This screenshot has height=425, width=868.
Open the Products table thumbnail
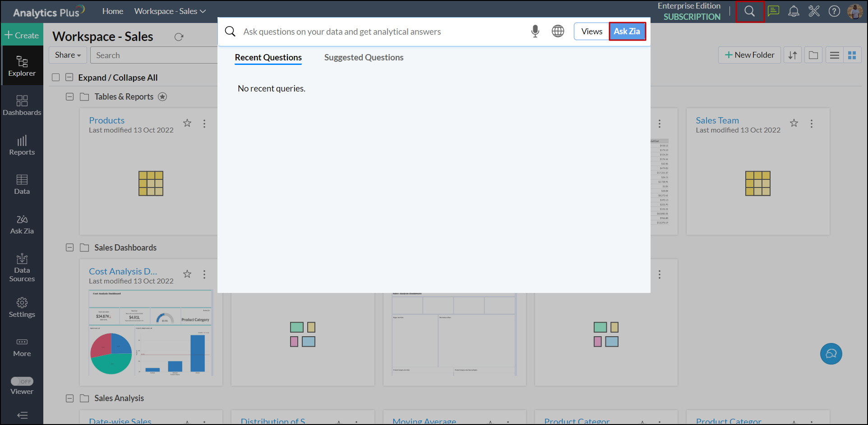tap(151, 183)
